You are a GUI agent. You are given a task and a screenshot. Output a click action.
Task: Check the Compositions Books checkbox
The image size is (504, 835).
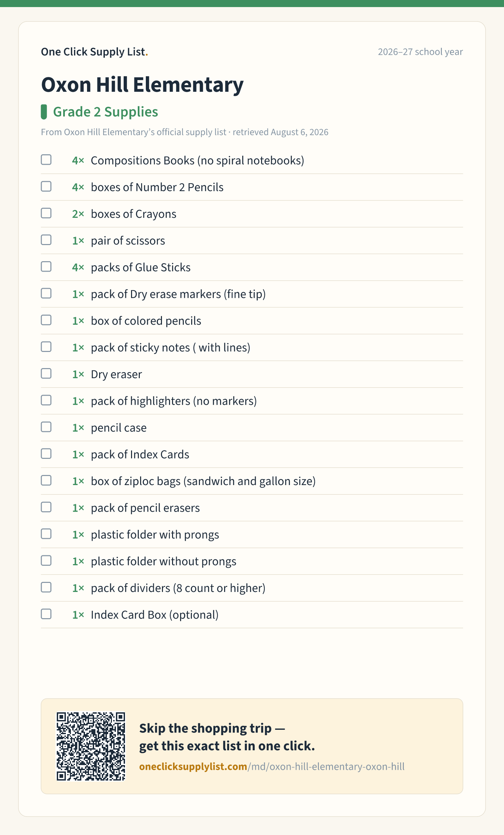(46, 160)
